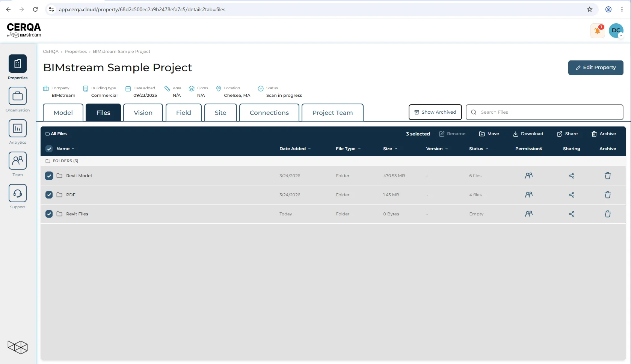Share the PDF folder

click(572, 195)
